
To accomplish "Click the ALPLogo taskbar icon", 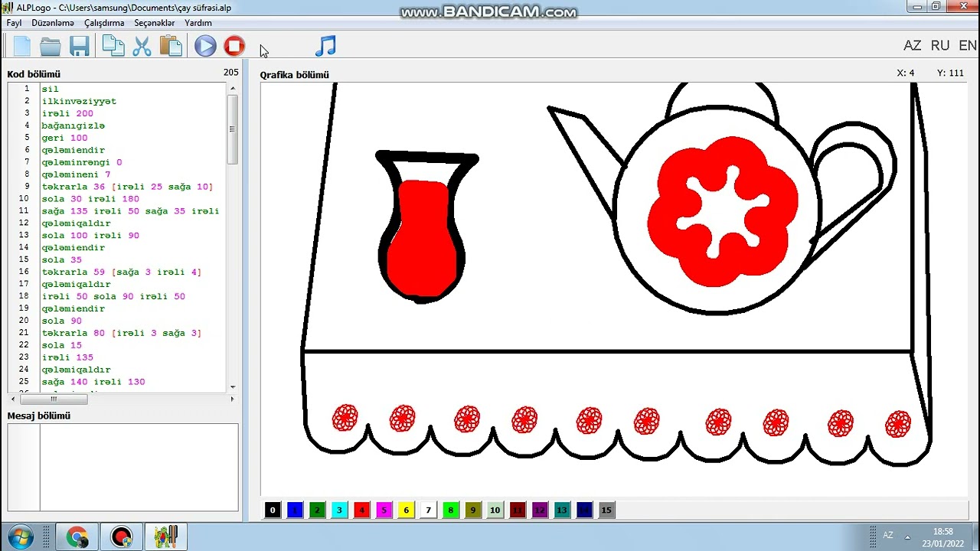I will click(x=165, y=536).
